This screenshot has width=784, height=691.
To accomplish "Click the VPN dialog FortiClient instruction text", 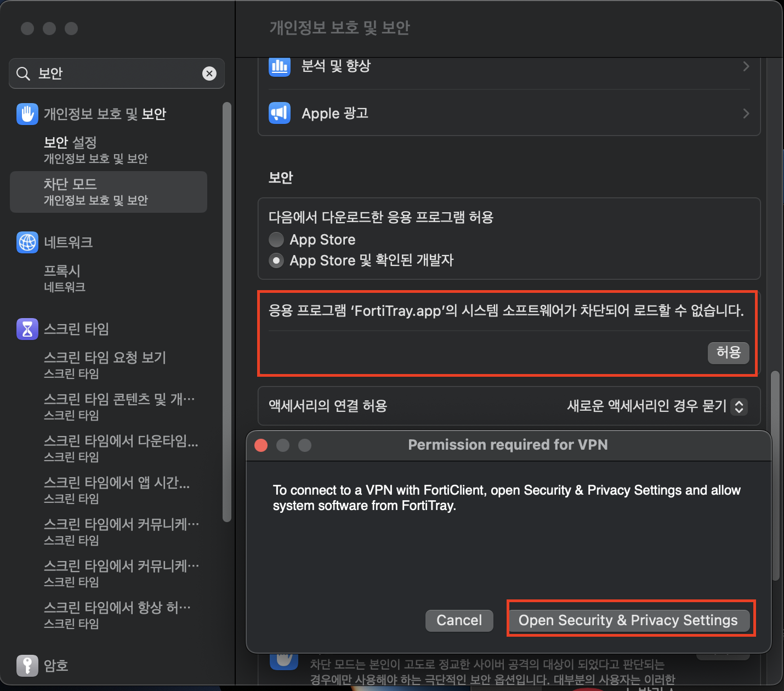I will 507,498.
